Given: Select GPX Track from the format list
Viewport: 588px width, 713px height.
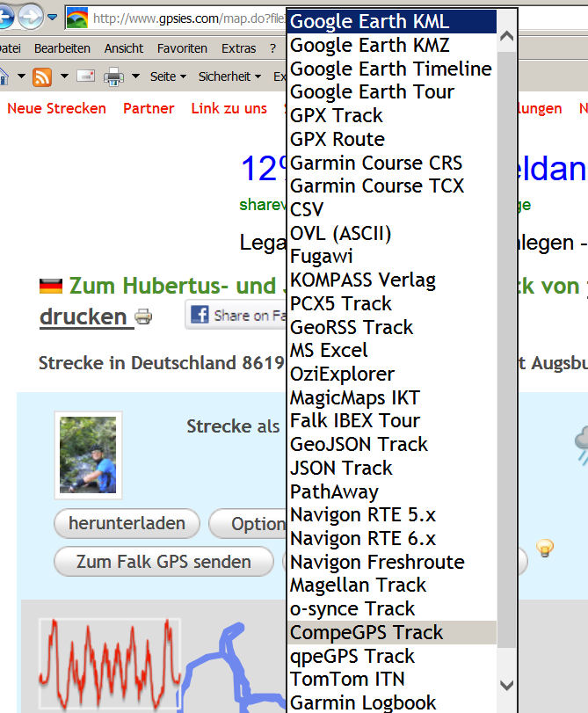Looking at the screenshot, I should click(x=337, y=115).
